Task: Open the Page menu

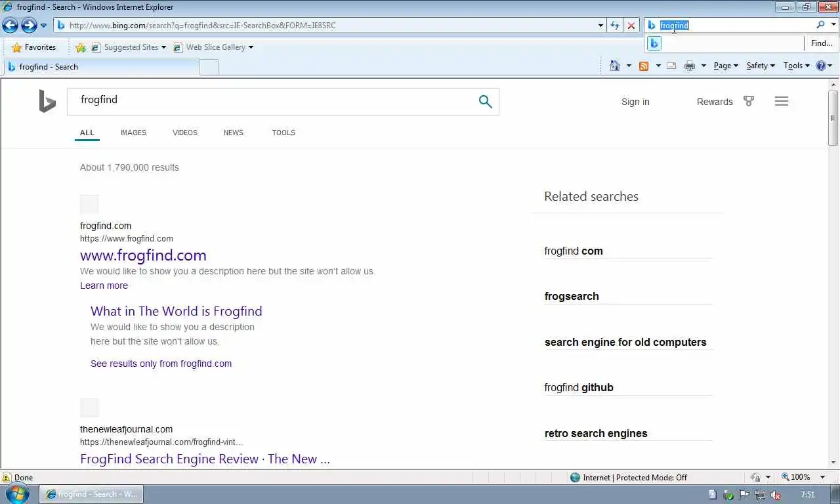Action: click(726, 66)
